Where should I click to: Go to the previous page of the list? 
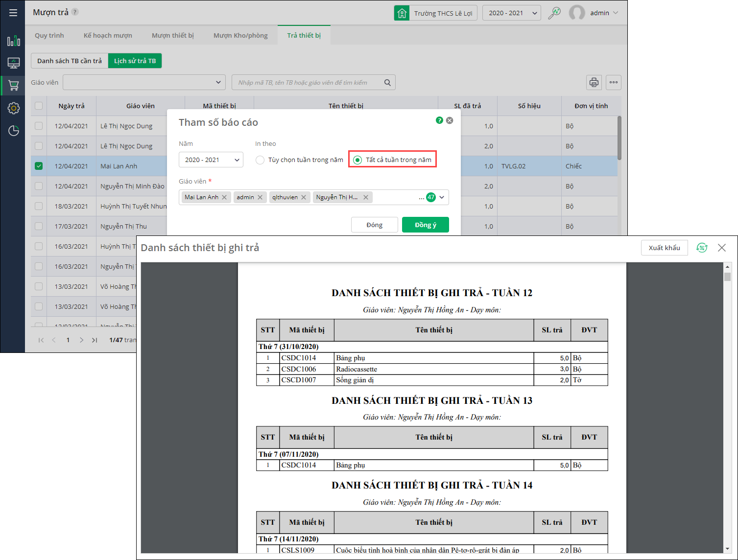point(54,340)
